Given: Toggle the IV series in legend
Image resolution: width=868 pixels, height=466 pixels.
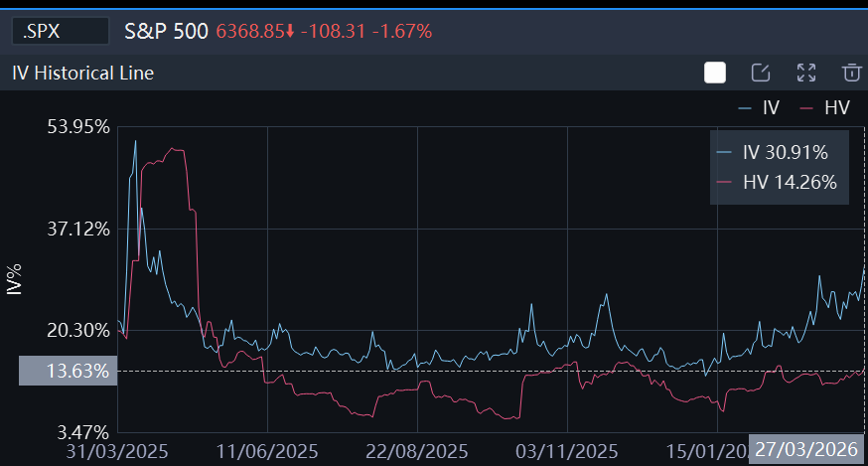Looking at the screenshot, I should 759,107.
